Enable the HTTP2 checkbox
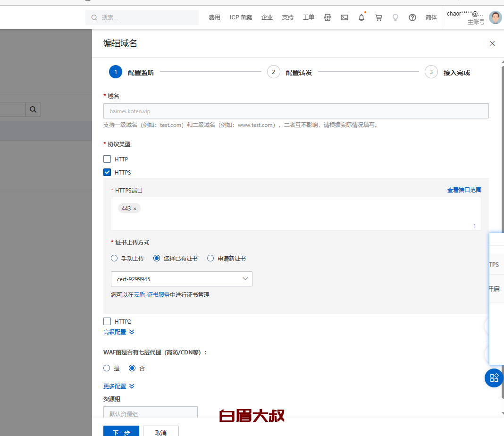 pos(107,321)
